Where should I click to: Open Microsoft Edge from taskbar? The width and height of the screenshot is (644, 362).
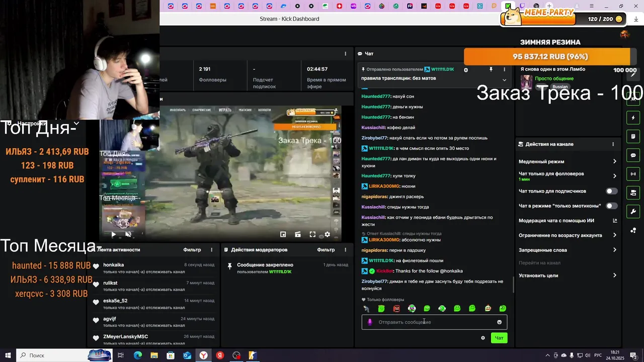pos(137,355)
